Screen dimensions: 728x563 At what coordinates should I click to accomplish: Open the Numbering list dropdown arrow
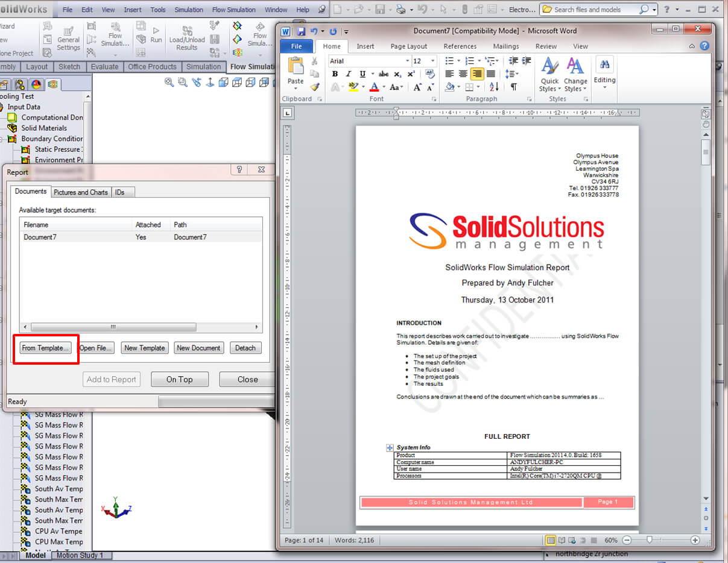coord(480,61)
